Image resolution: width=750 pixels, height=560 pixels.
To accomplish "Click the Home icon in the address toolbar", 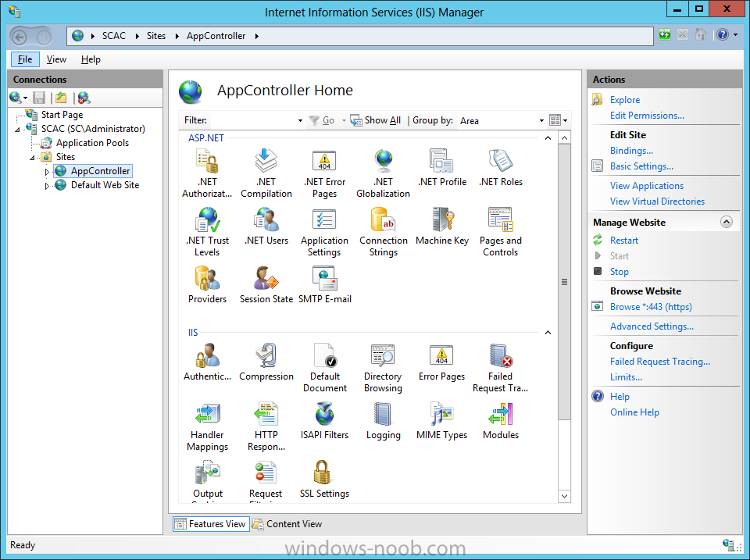I will 701,35.
